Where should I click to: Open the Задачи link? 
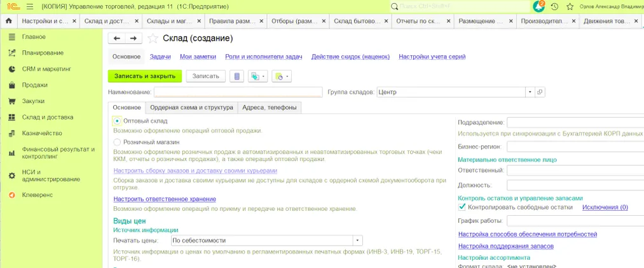pos(160,57)
